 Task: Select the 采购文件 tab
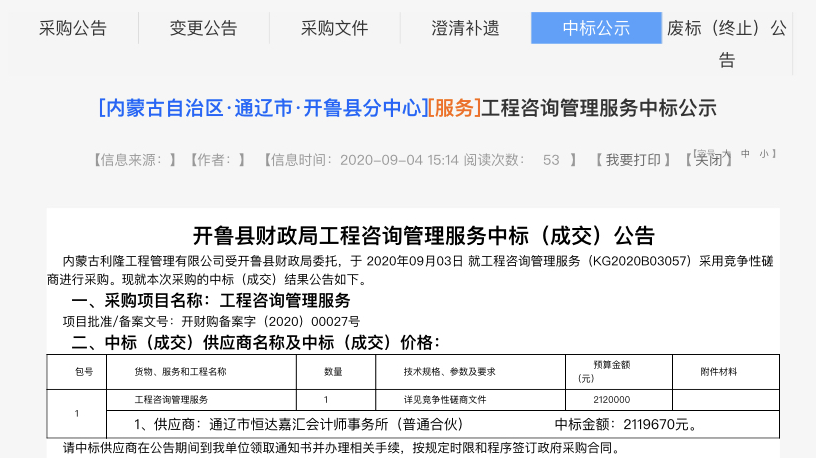(334, 28)
